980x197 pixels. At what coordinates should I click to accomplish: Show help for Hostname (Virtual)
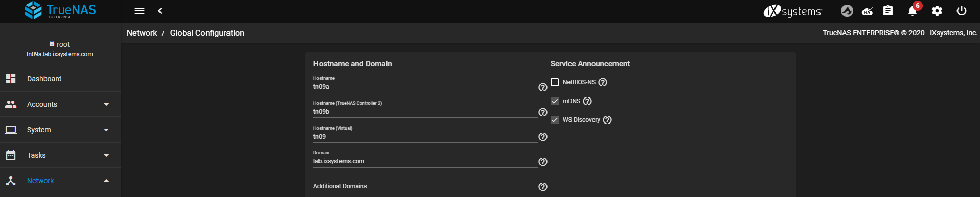[x=543, y=137]
